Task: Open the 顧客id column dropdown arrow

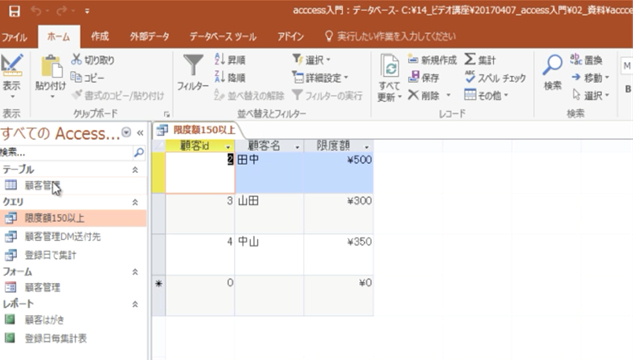Action: [228, 147]
